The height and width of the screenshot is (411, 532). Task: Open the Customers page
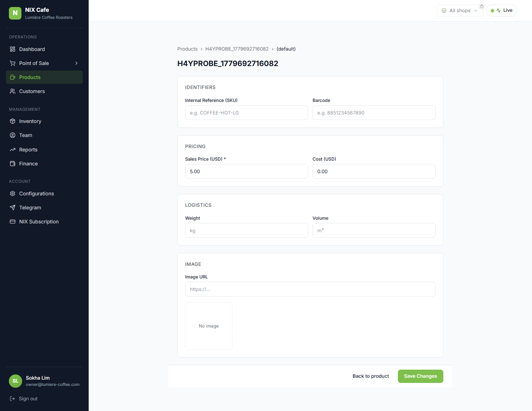coord(44,91)
